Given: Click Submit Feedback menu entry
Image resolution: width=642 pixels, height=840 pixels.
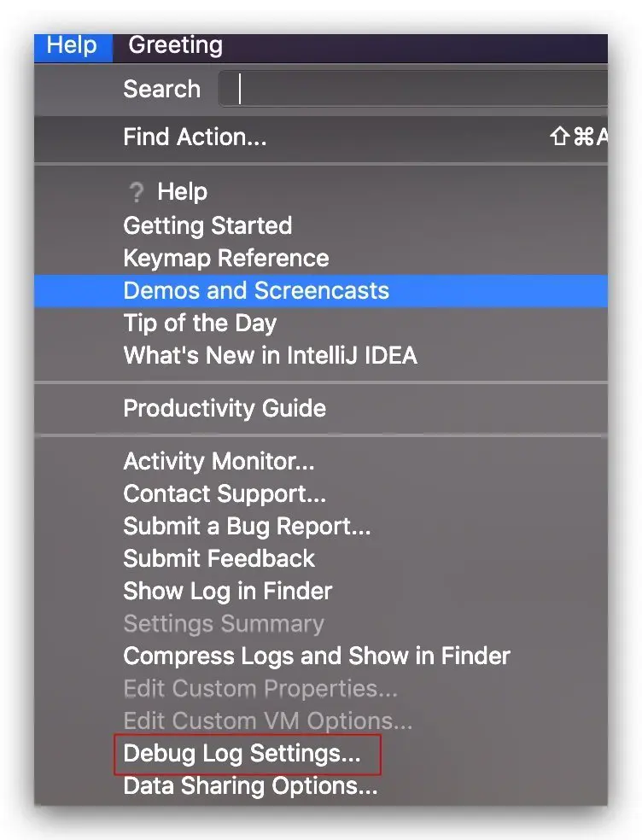Looking at the screenshot, I should point(219,559).
